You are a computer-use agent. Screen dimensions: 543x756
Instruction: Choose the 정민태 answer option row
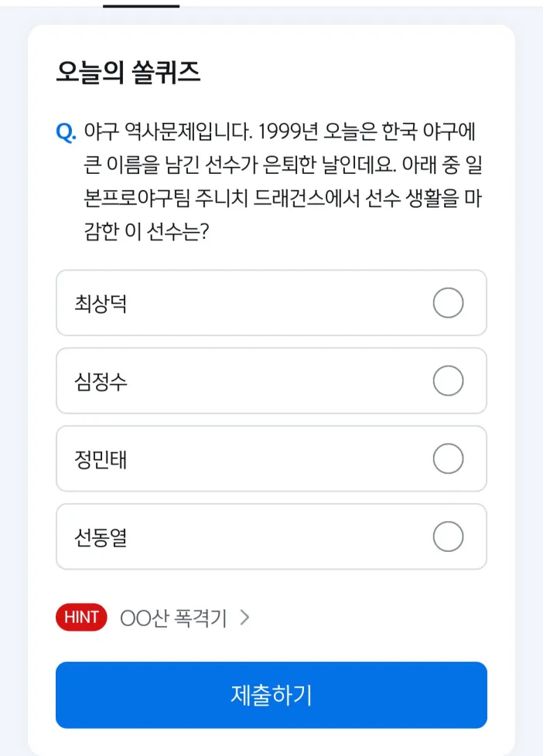pyautogui.click(x=271, y=458)
